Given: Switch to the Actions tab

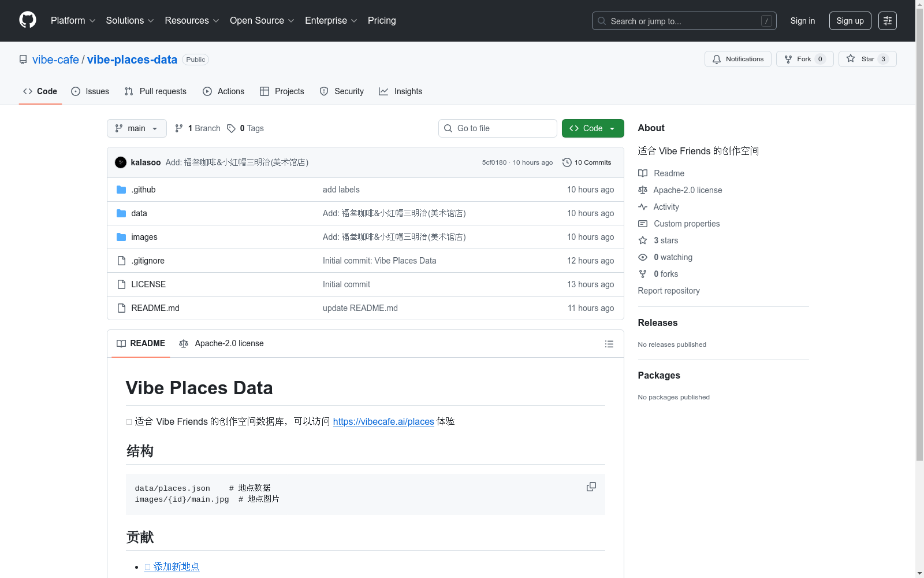Looking at the screenshot, I should [223, 91].
